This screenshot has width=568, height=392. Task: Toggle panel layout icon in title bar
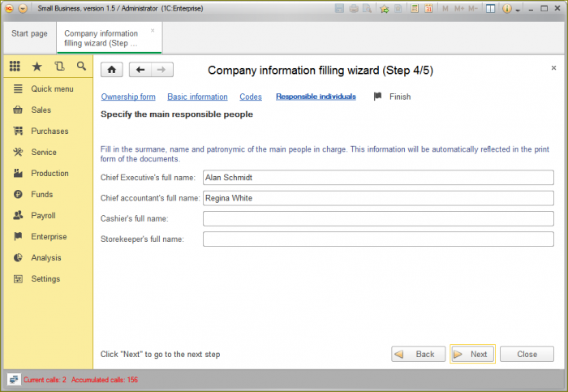click(x=490, y=9)
